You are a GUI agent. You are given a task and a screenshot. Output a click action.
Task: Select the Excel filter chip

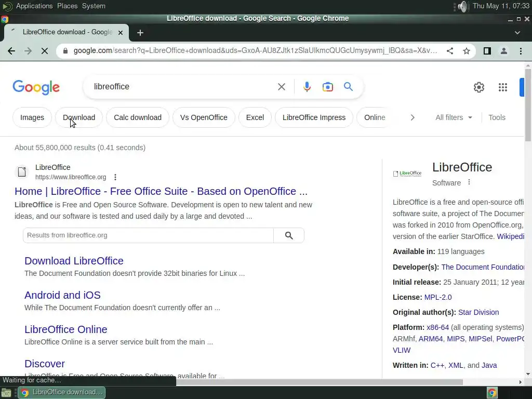click(255, 117)
